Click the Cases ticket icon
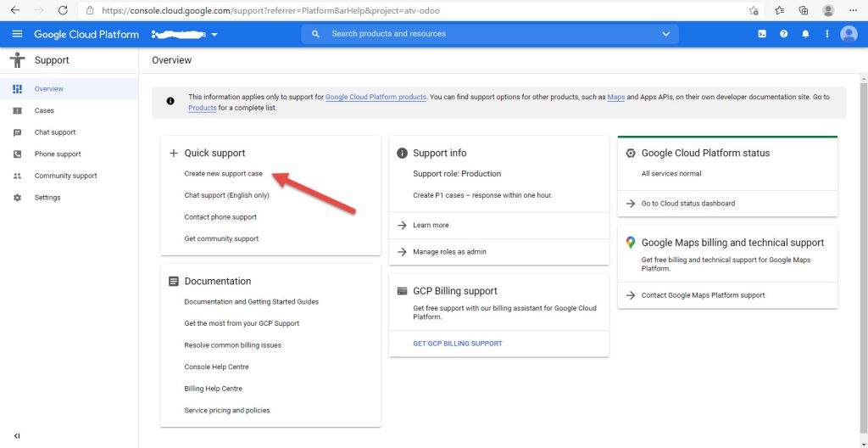Screen dimensions: 868x448 [x=17, y=110]
